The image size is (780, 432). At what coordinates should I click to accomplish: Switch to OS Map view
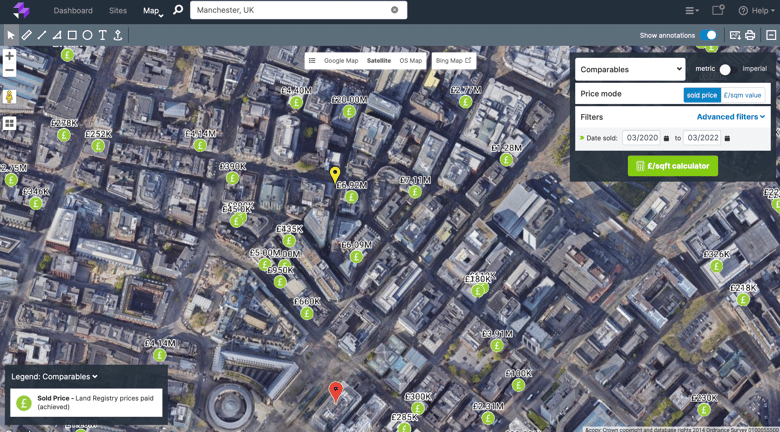410,61
